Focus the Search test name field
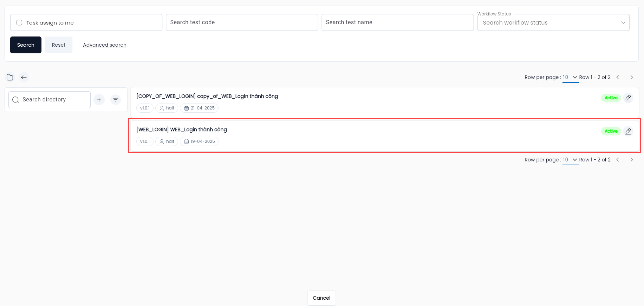 tap(398, 22)
